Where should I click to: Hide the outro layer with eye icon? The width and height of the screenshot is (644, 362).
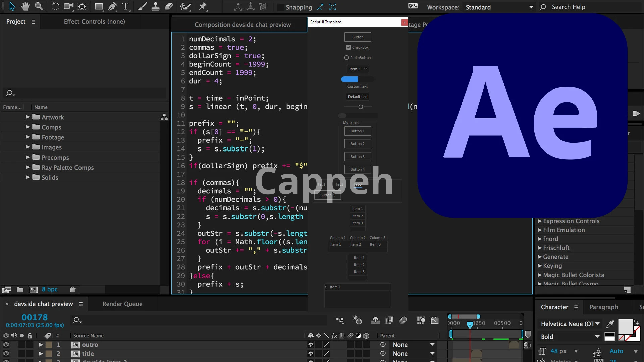[x=6, y=345]
